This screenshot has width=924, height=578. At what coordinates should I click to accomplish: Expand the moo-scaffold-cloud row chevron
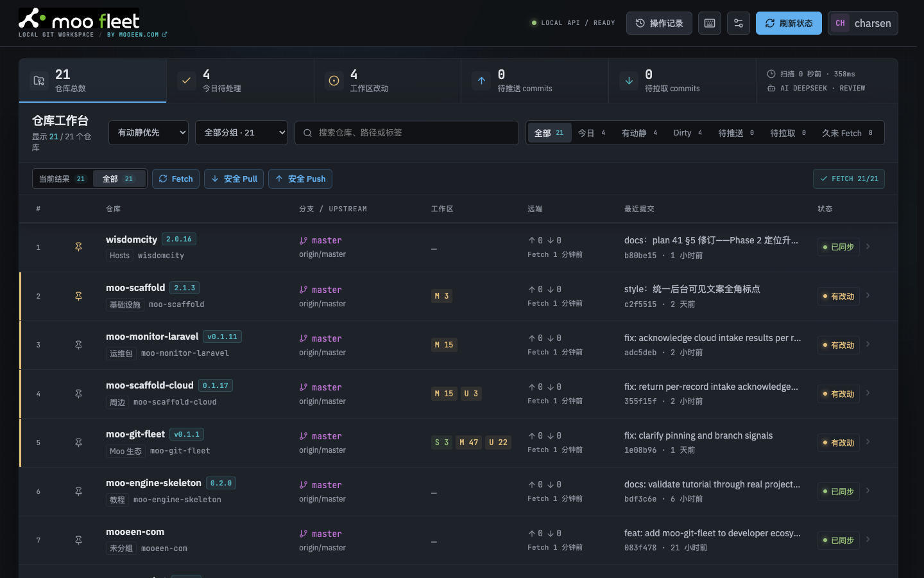868,393
